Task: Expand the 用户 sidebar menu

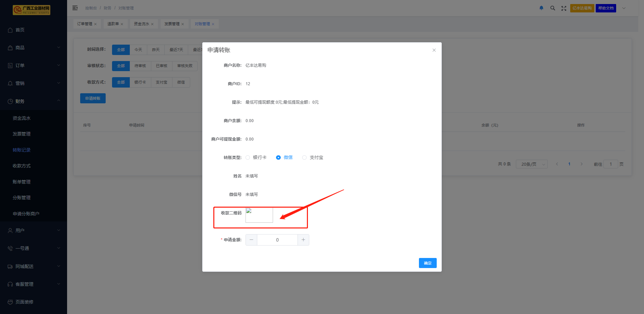Action: (34, 230)
